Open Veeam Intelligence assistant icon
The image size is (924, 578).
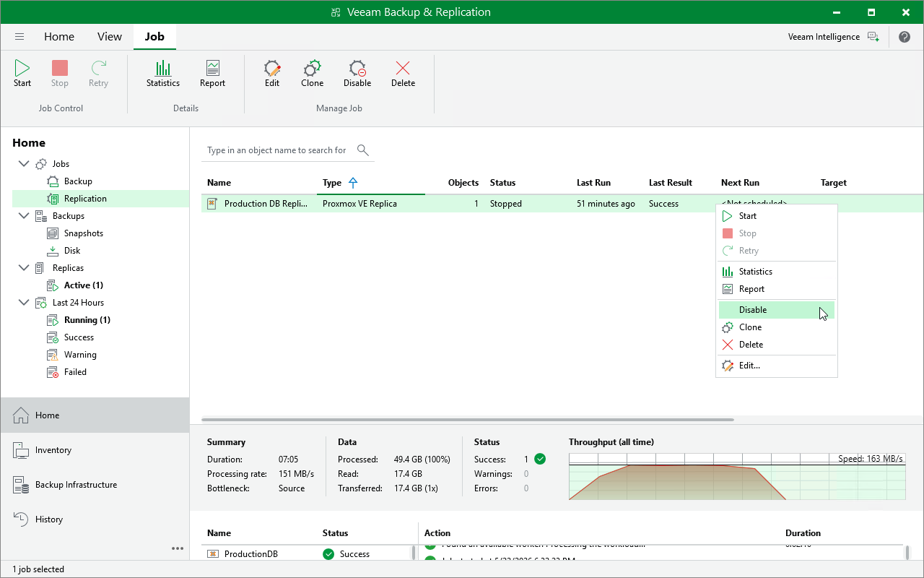click(873, 37)
